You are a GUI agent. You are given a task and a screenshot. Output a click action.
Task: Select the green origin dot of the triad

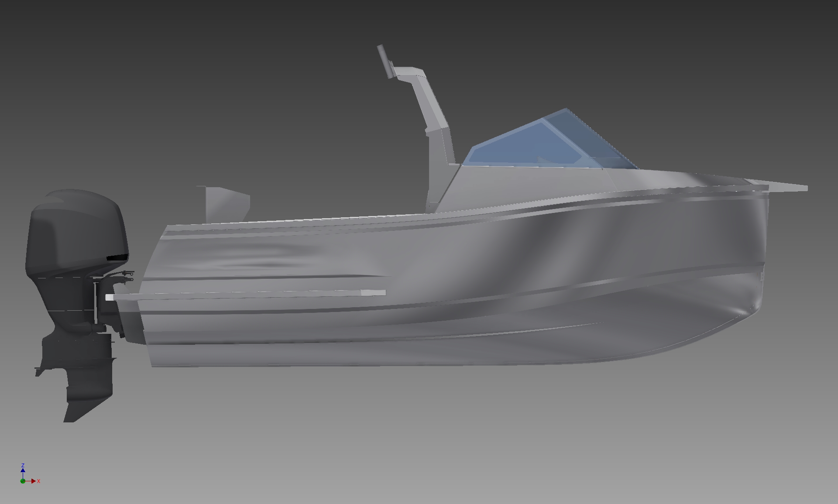tap(23, 481)
